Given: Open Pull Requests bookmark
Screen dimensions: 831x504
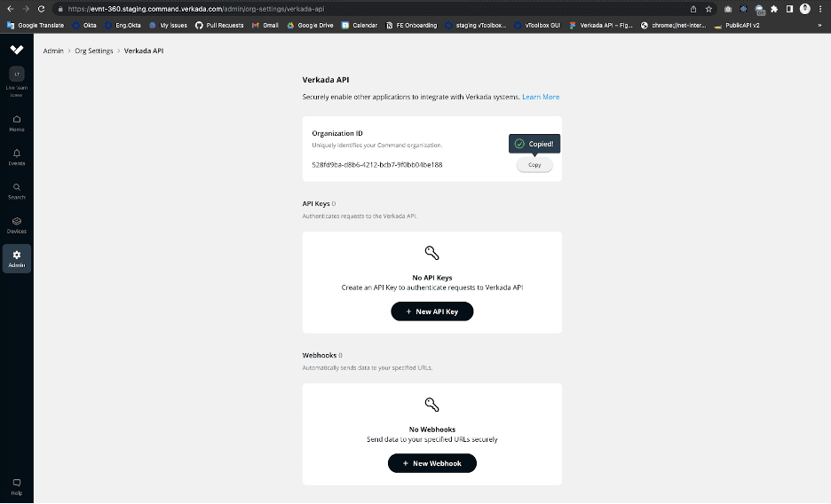Looking at the screenshot, I should point(219,25).
